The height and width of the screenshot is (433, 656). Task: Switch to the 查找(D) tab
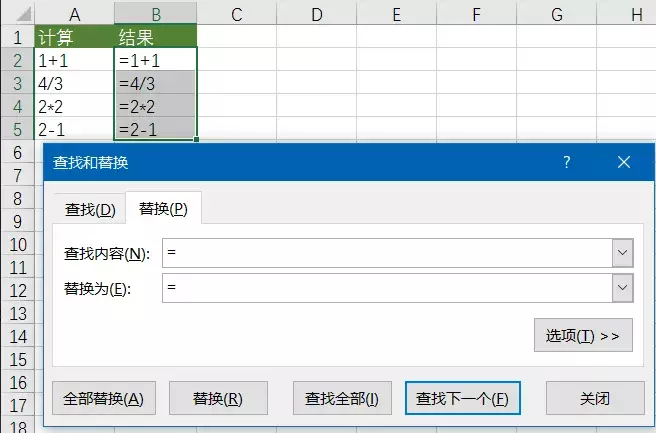(90, 209)
